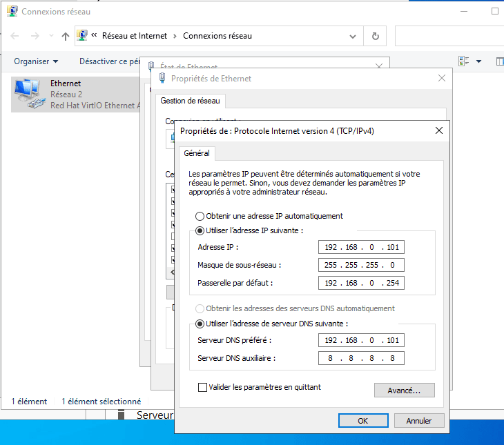Select the Général tab
The width and height of the screenshot is (504, 445).
(x=197, y=153)
